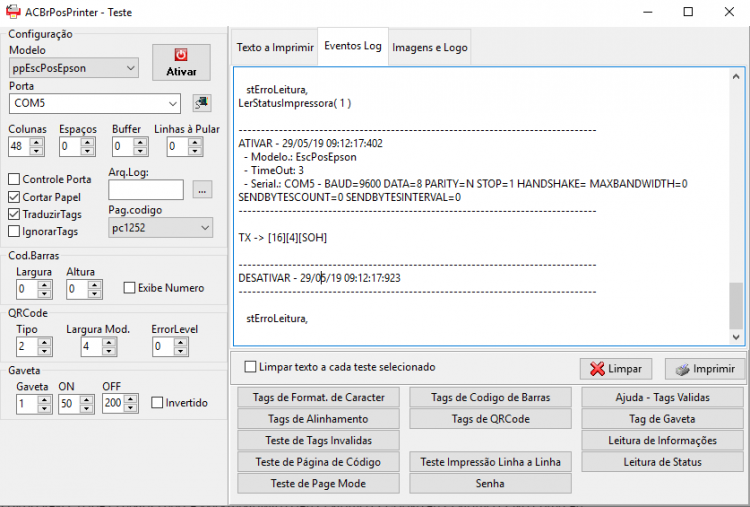
Task: Click the Tags de QRCode button
Action: [490, 419]
